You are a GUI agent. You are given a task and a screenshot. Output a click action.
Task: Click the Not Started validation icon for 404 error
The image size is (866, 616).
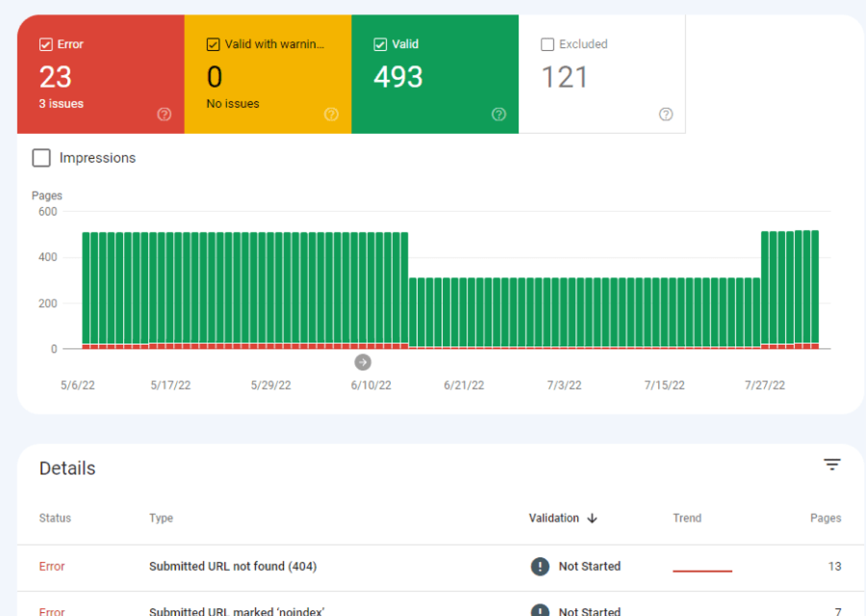[x=539, y=567]
